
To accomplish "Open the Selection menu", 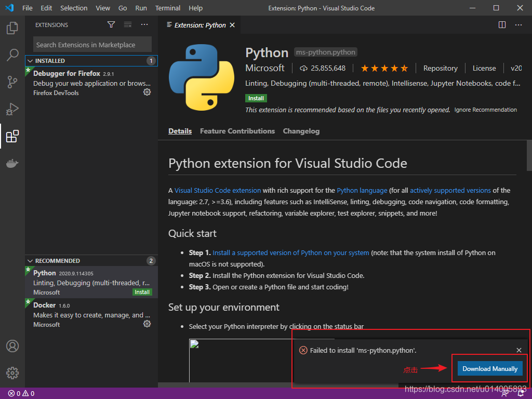I will coord(74,8).
